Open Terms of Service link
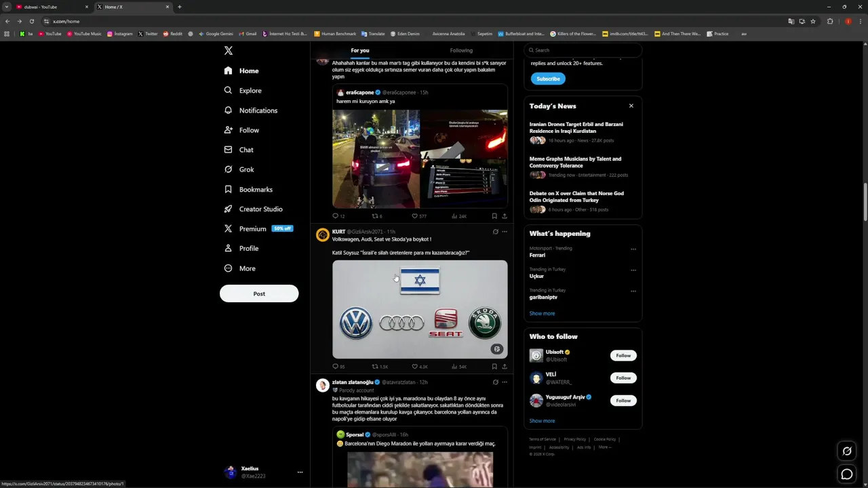 (x=542, y=439)
